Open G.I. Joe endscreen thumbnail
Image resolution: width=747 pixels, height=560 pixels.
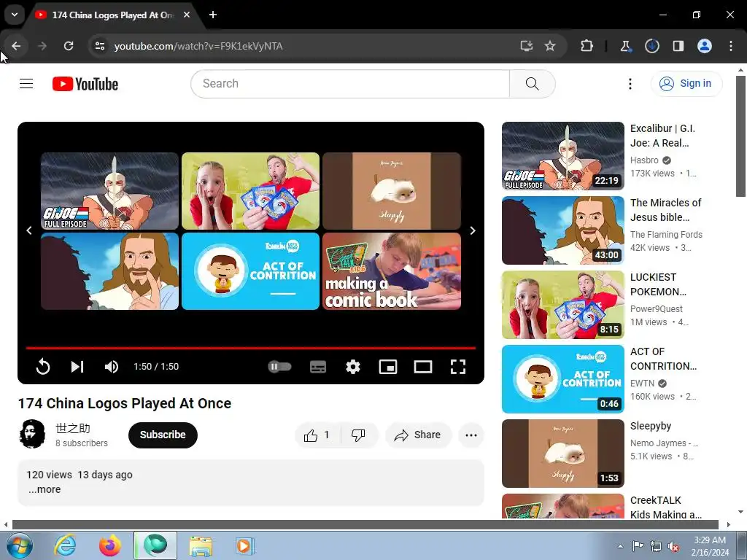[x=109, y=191]
